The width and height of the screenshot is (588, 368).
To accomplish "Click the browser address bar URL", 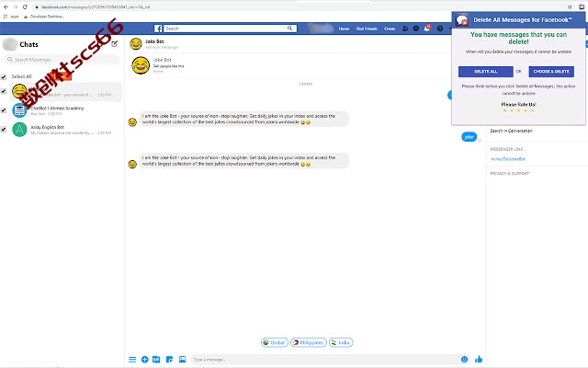I will (x=96, y=6).
